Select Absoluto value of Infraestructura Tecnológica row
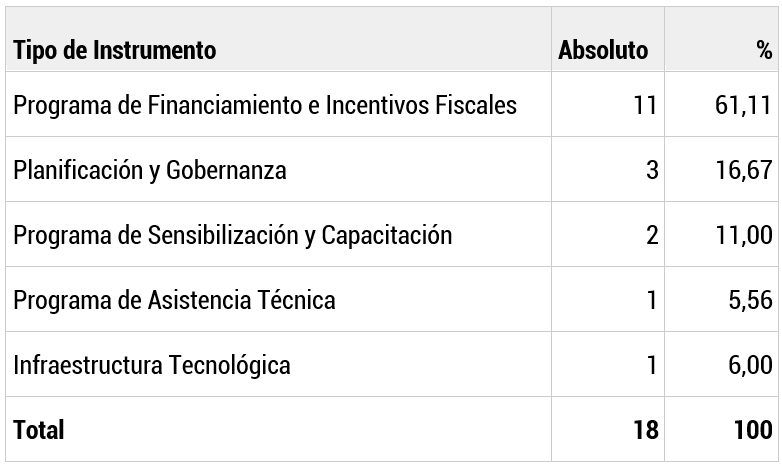Viewport: 782px width, 465px height. pyautogui.click(x=652, y=365)
